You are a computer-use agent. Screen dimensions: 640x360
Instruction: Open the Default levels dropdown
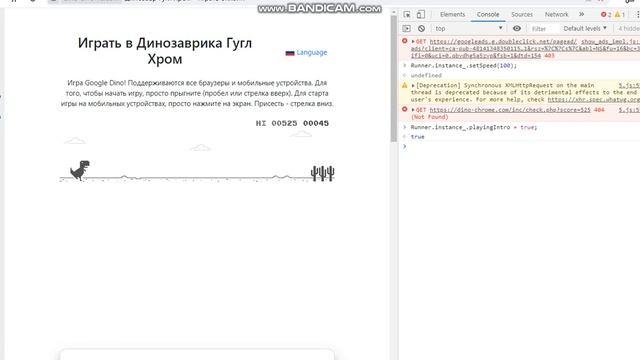coord(585,29)
